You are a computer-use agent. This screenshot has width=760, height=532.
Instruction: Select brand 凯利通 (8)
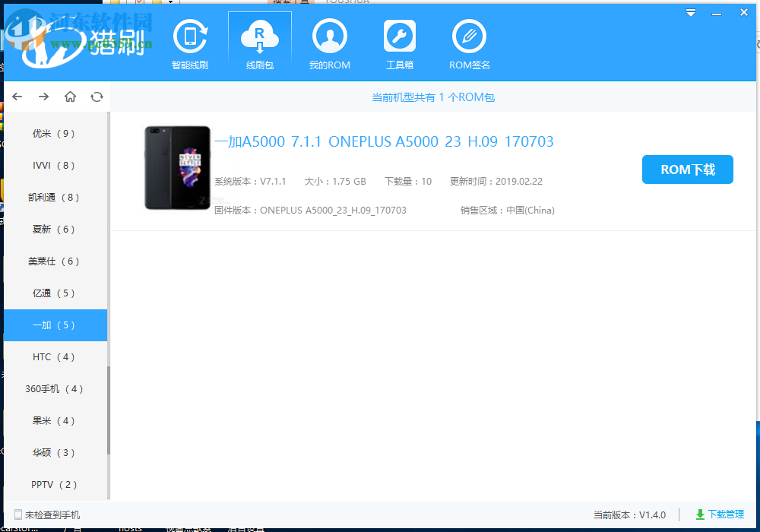[x=55, y=197]
